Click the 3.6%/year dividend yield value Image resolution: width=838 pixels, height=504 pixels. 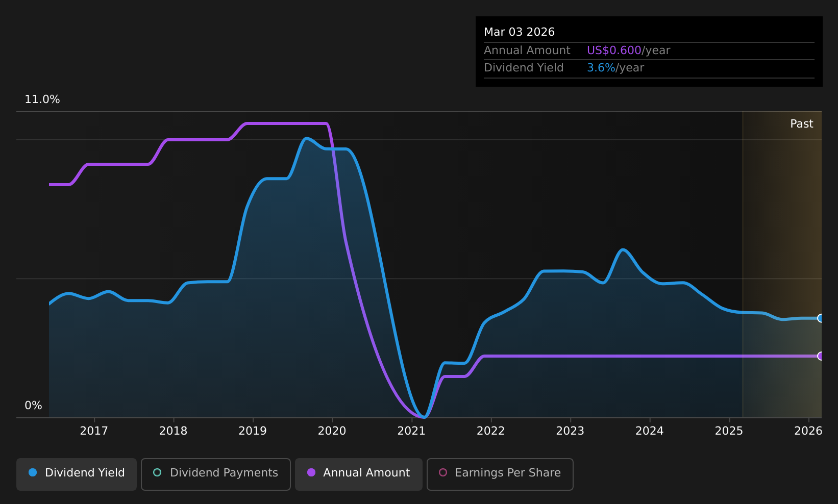pyautogui.click(x=615, y=68)
